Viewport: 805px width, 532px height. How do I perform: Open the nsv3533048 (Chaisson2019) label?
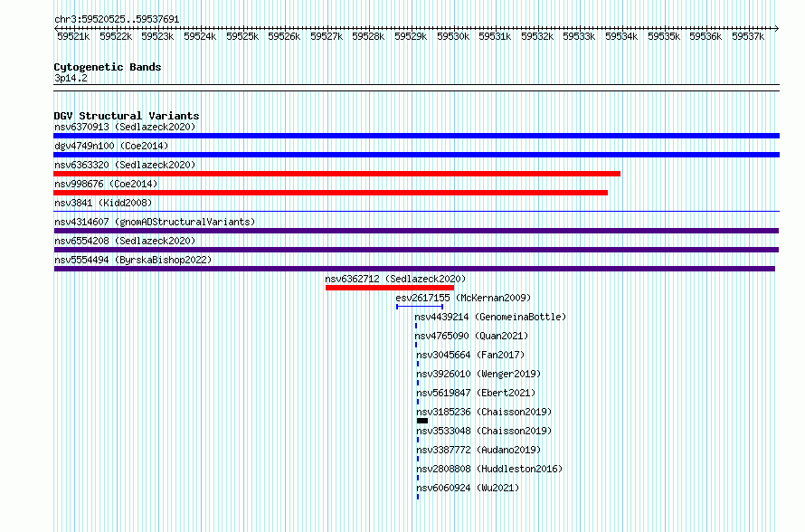click(484, 431)
